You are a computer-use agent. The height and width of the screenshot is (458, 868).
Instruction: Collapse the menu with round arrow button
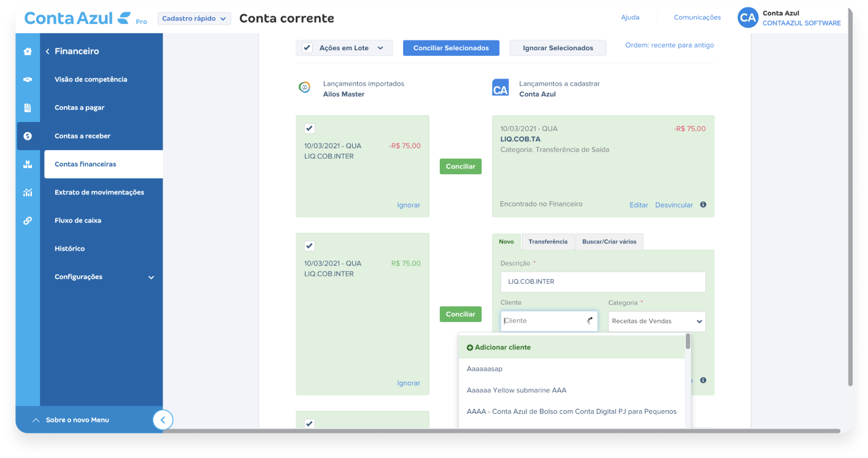tap(163, 420)
